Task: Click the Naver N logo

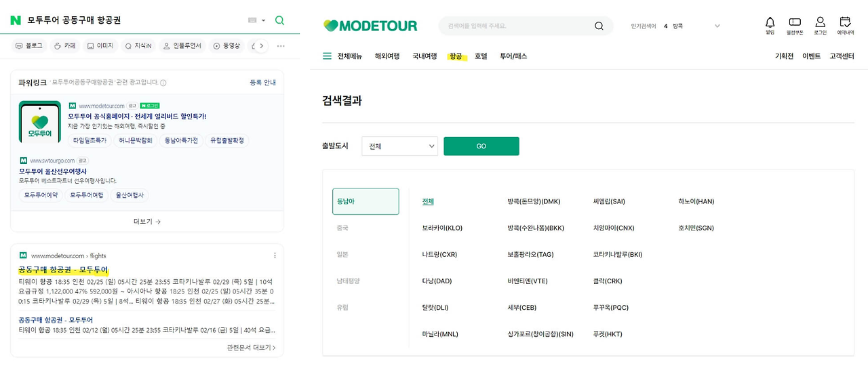Action: 16,20
